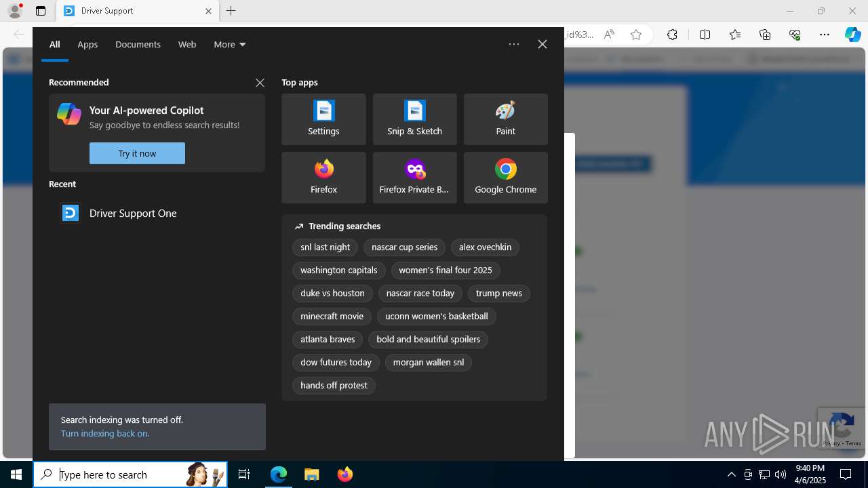Image resolution: width=868 pixels, height=488 pixels.
Task: Open Edge Collections icon
Action: point(765,35)
